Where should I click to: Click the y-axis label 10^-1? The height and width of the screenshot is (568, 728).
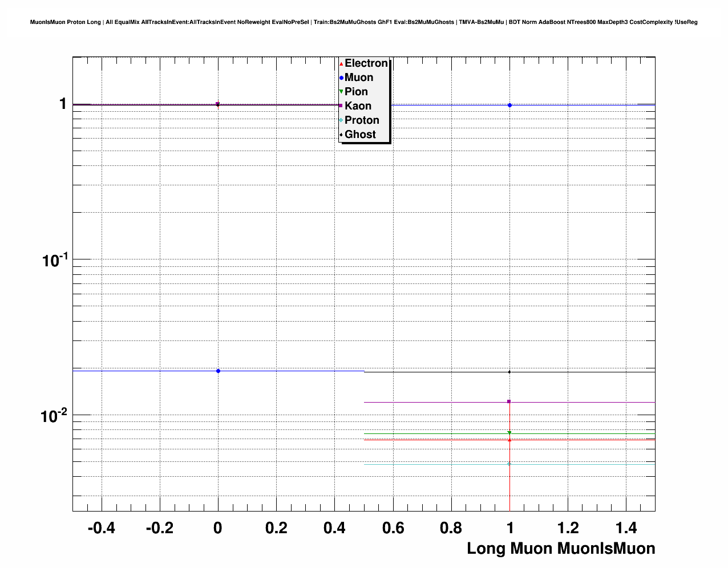pos(55,260)
